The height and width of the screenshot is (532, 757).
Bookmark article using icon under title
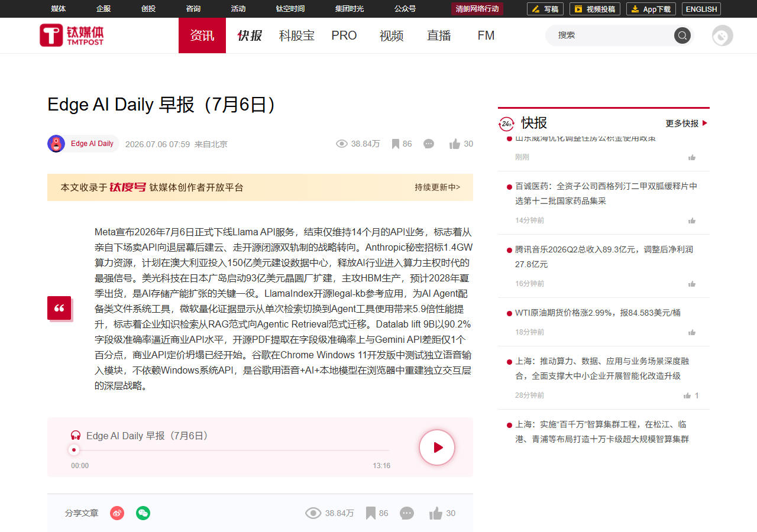pyautogui.click(x=396, y=144)
